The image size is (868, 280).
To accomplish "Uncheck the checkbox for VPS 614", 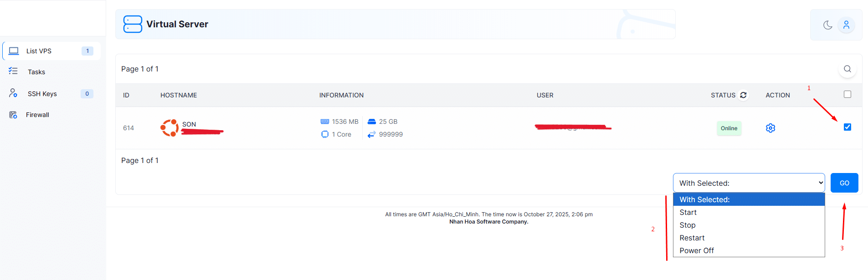I will pyautogui.click(x=847, y=127).
